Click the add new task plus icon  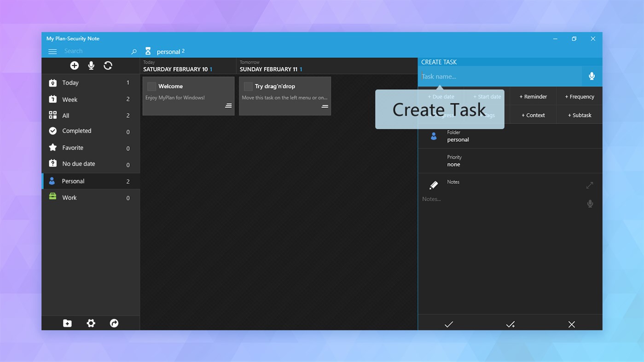click(74, 65)
